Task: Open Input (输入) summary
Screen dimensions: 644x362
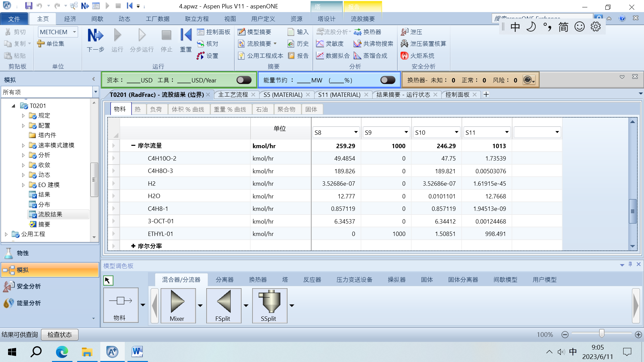Action: pos(298,32)
